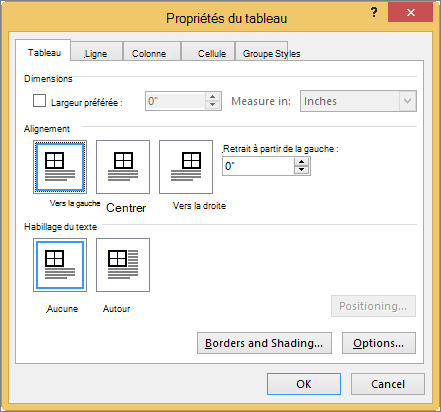Enable the Largeur préférée checkbox
Image resolution: width=441 pixels, height=412 pixels.
[x=39, y=101]
